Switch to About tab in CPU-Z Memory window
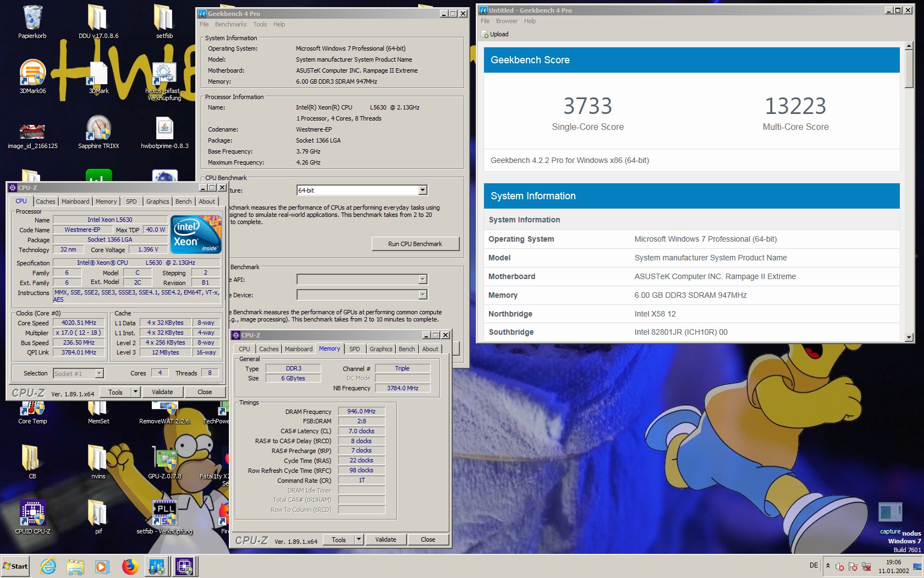This screenshot has width=924, height=578. tap(430, 349)
